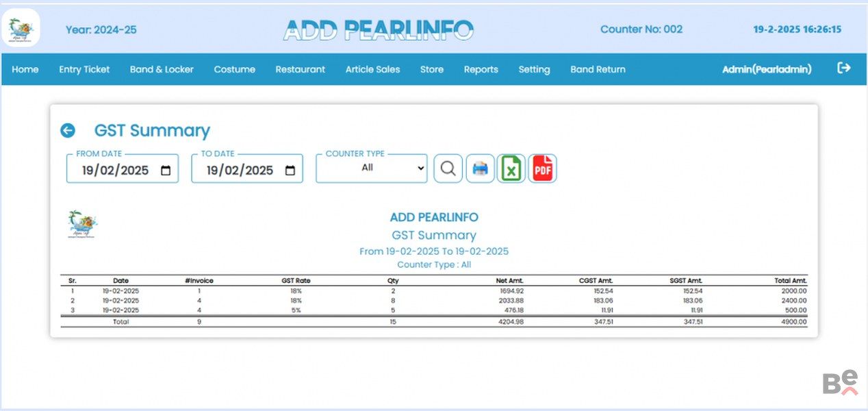The image size is (868, 411).
Task: Click the back arrow beside GST Summary
Action: click(67, 131)
